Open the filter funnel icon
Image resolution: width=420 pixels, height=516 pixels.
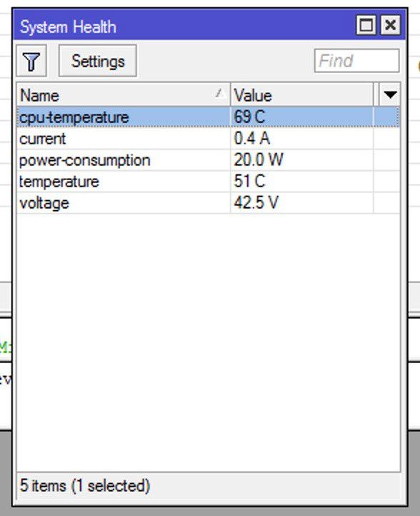tap(31, 61)
